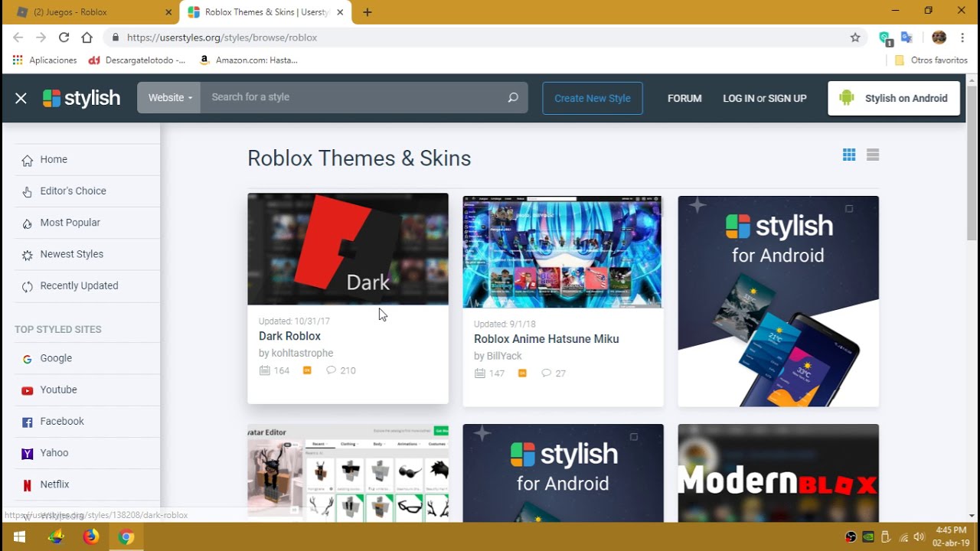Click the browser home icon
The width and height of the screenshot is (980, 551).
point(87,37)
